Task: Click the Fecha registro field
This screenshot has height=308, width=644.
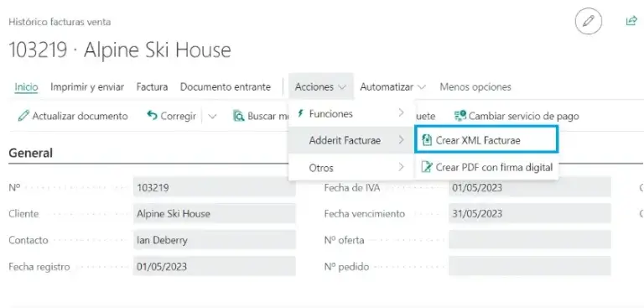Action: pyautogui.click(x=215, y=267)
